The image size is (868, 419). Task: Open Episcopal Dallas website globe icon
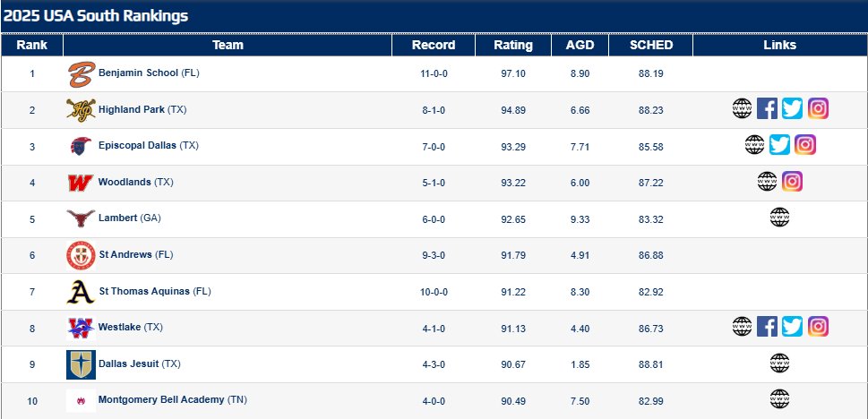click(x=754, y=145)
